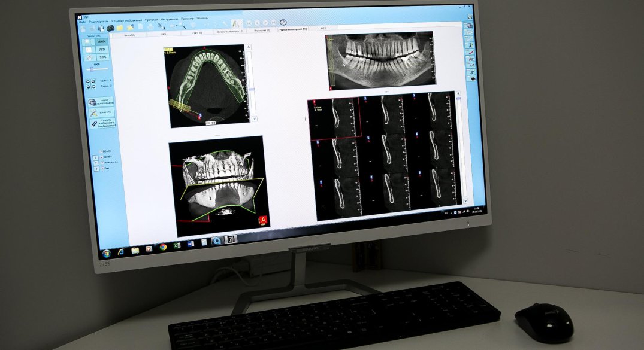Click scroll up arrow beside axial view

click(249, 48)
